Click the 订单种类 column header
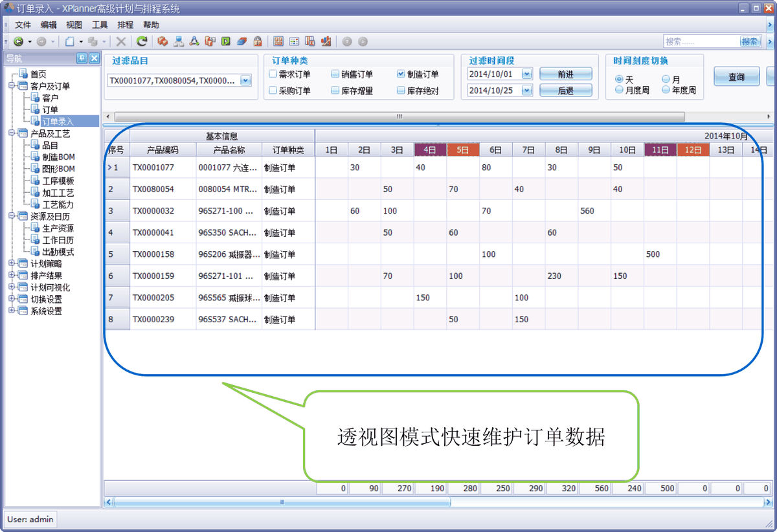The width and height of the screenshot is (777, 532). coord(288,150)
